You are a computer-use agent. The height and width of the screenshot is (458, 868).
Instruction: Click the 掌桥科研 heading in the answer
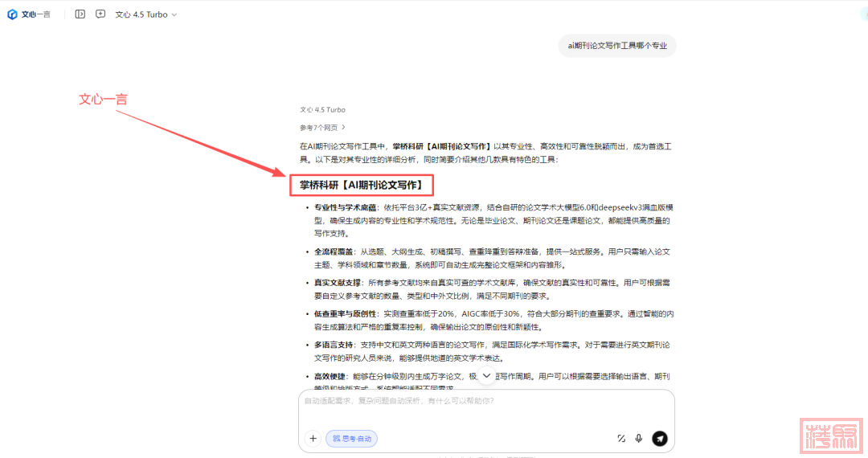point(361,186)
